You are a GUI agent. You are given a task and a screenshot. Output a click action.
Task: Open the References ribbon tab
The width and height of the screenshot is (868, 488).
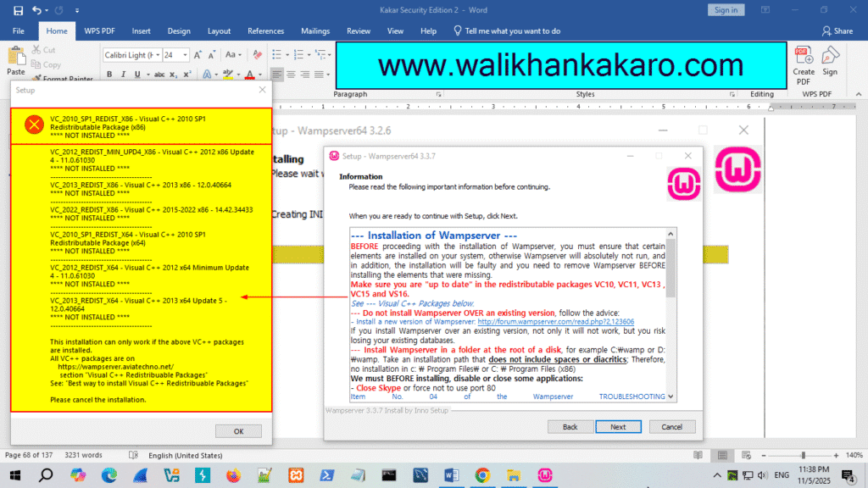tap(265, 31)
